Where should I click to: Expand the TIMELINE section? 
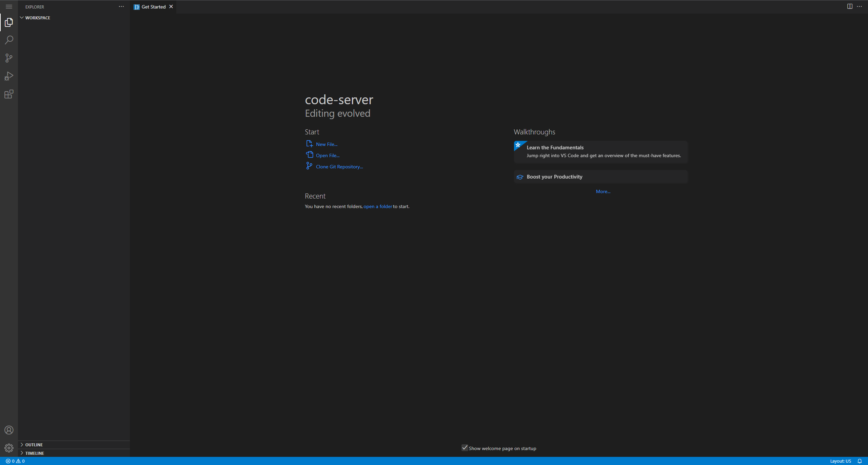35,453
